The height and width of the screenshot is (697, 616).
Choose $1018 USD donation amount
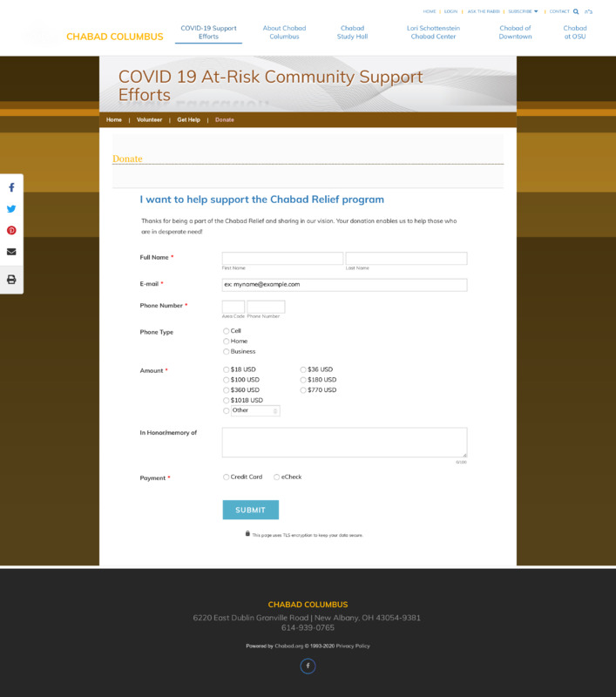227,400
